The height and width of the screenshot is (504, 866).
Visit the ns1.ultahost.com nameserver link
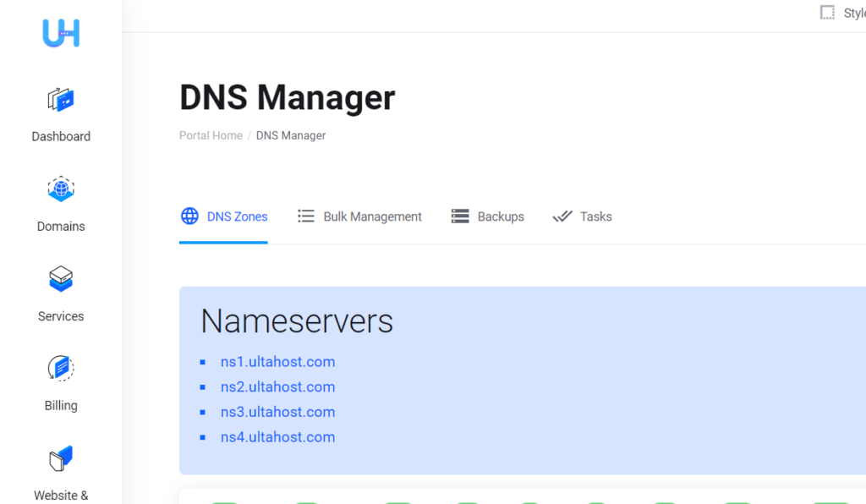[x=277, y=361]
